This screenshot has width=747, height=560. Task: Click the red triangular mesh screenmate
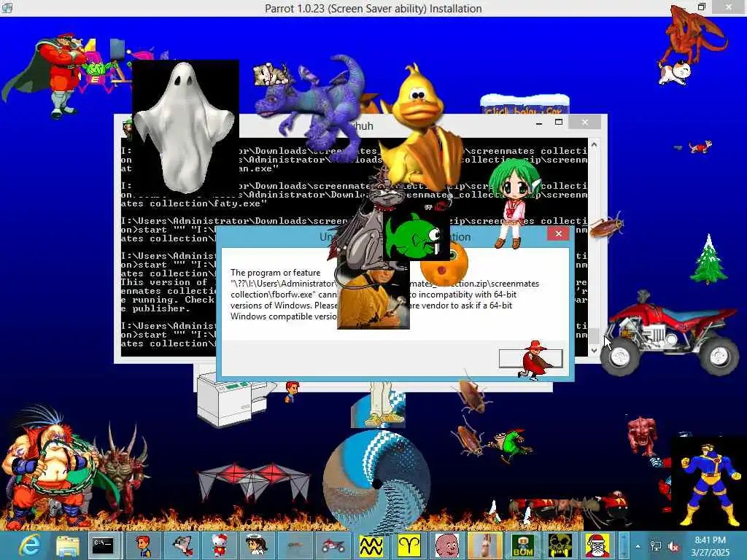[x=254, y=481]
